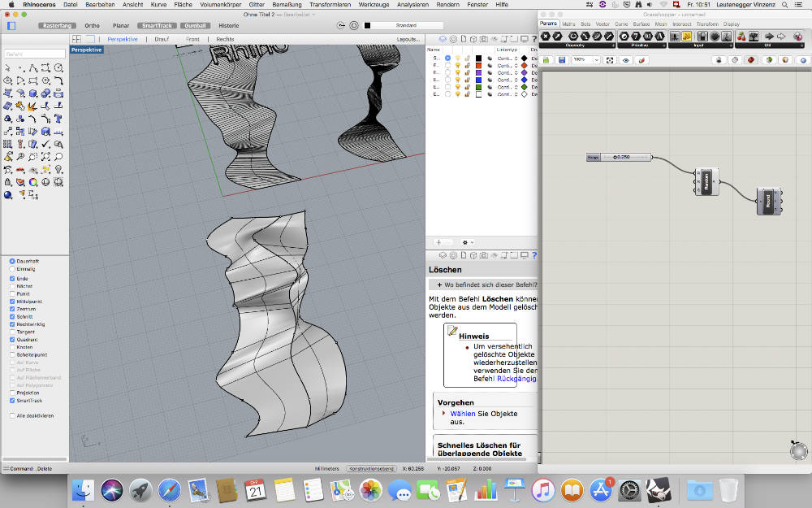Open the help question mark icon
The width and height of the screenshot is (812, 508).
(x=534, y=39)
